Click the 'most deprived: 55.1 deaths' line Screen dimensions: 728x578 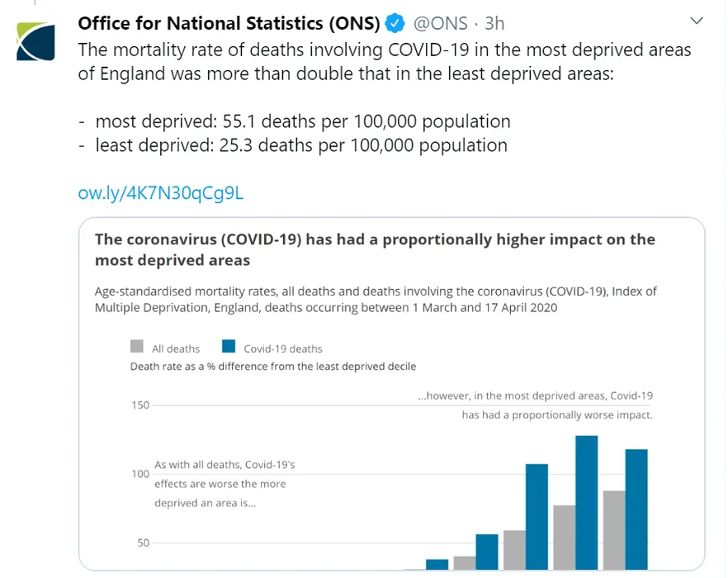click(x=303, y=121)
